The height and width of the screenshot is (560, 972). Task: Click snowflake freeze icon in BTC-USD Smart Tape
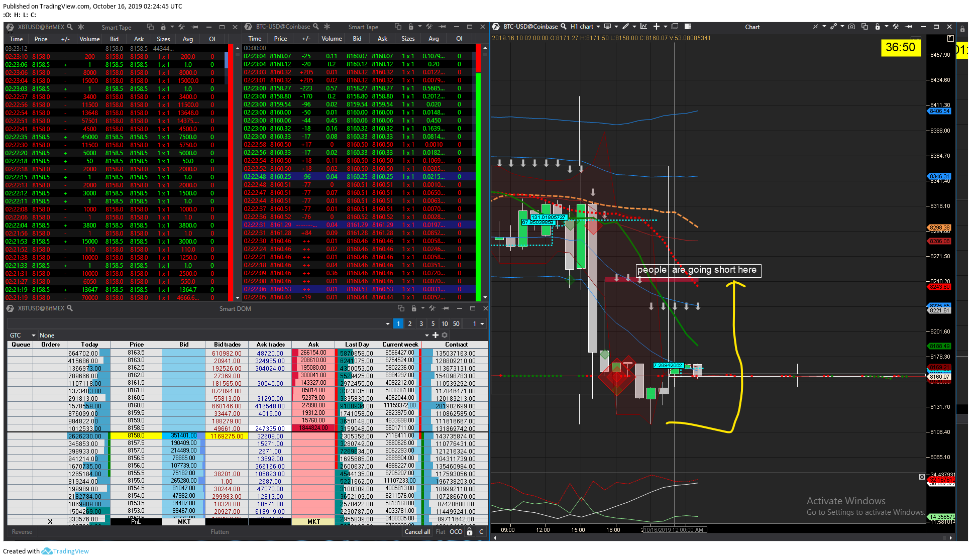[x=327, y=27]
